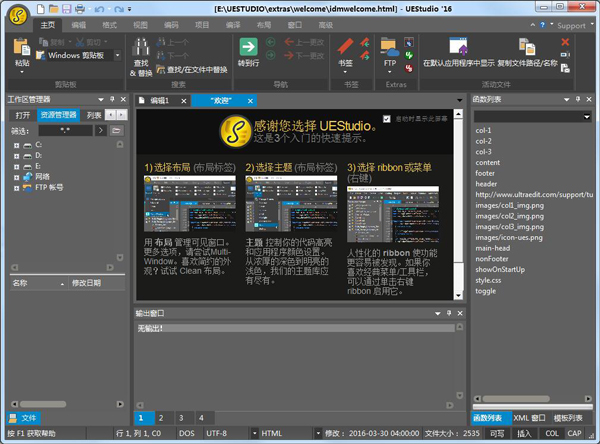600x444 pixels.
Task: Click the print icon in title bar
Action: 80,8
